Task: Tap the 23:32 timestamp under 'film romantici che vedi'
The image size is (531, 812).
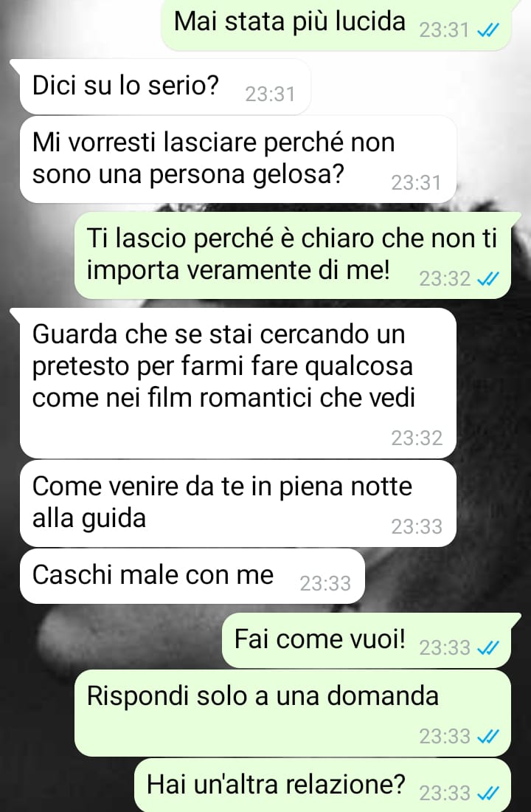Action: pyautogui.click(x=417, y=438)
